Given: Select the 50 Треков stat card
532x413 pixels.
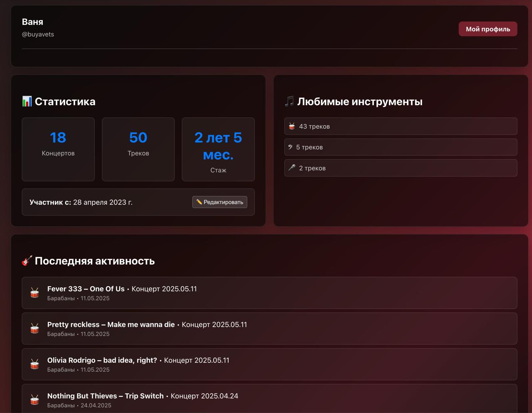Looking at the screenshot, I should point(138,149).
